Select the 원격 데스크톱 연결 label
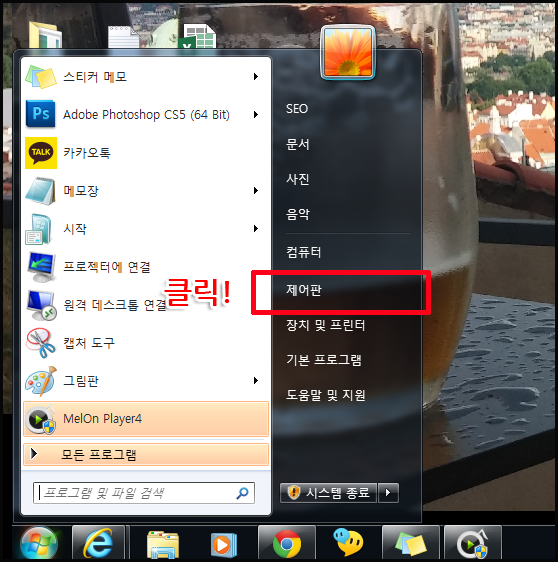This screenshot has width=558, height=562. point(115,305)
